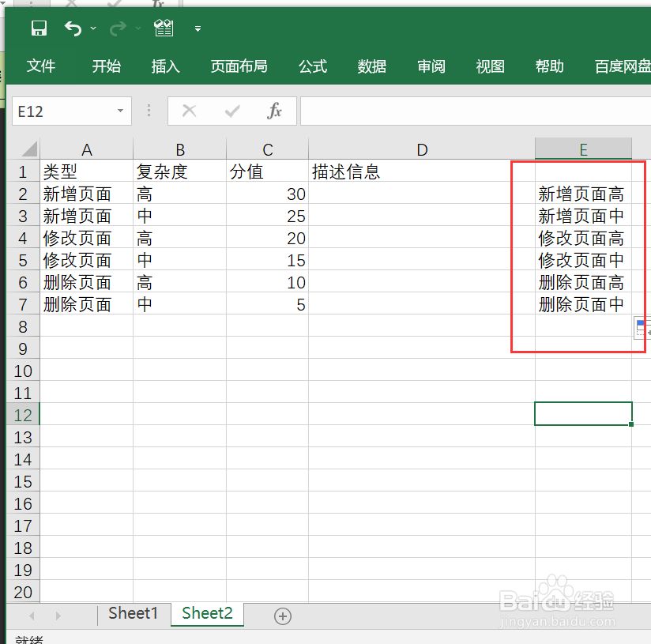Image resolution: width=651 pixels, height=644 pixels.
Task: Click cell B1 containing 复杂度
Action: coord(180,171)
